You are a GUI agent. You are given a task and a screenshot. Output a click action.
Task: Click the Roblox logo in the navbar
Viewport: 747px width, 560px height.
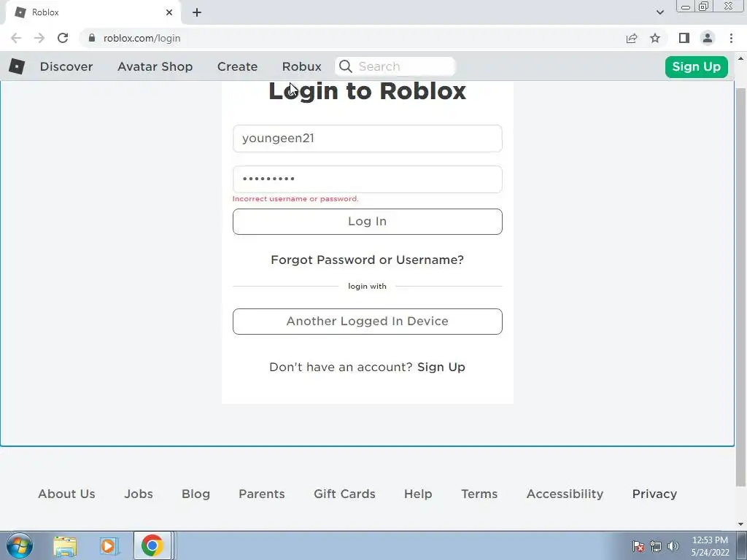(17, 66)
